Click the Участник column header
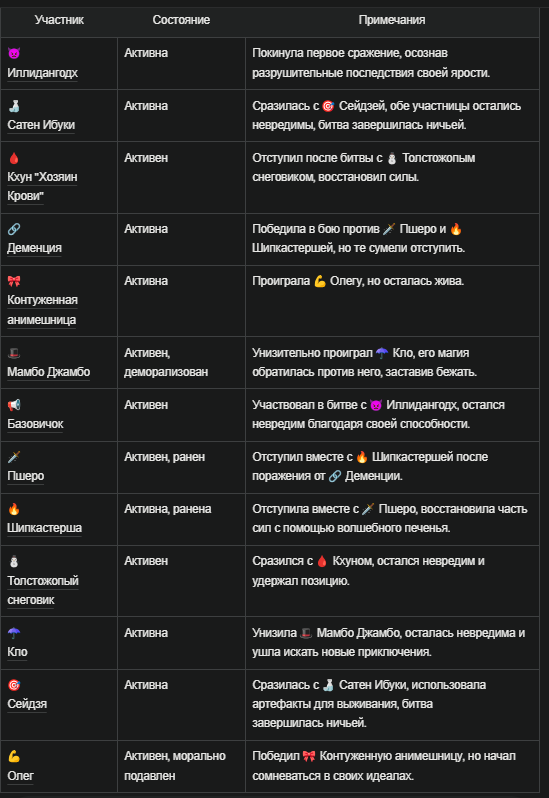Viewport: 549px width, 798px height. (x=59, y=20)
